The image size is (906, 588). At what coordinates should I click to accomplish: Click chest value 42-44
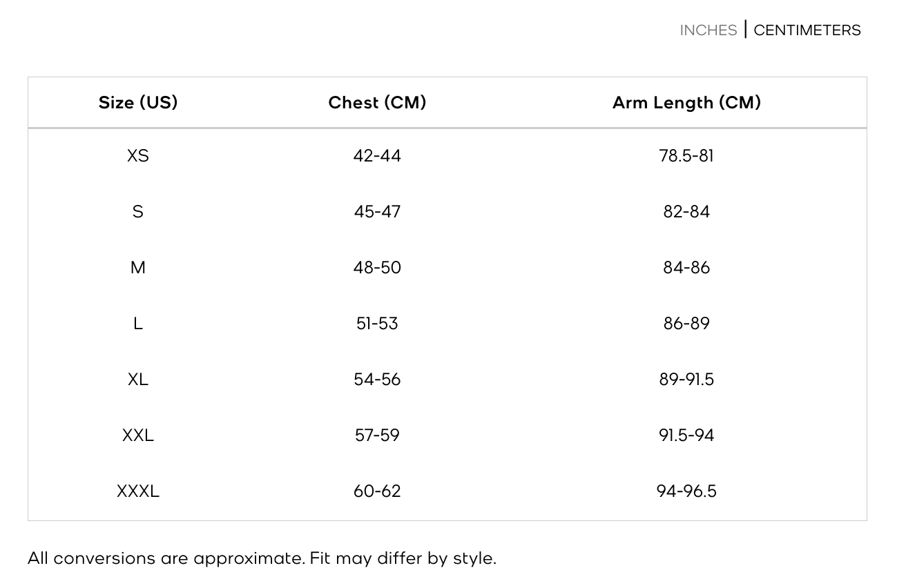click(x=377, y=156)
